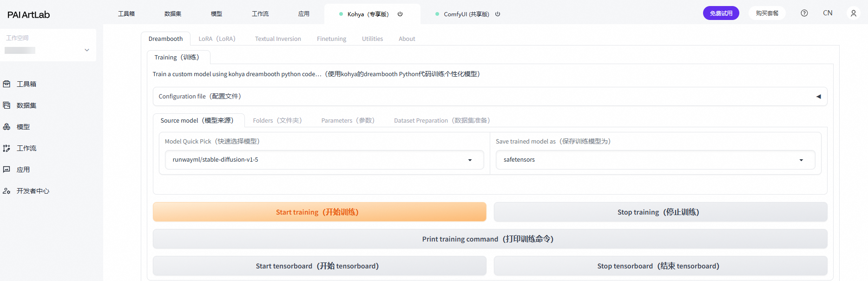Open 应用 in the left sidebar

(23, 170)
